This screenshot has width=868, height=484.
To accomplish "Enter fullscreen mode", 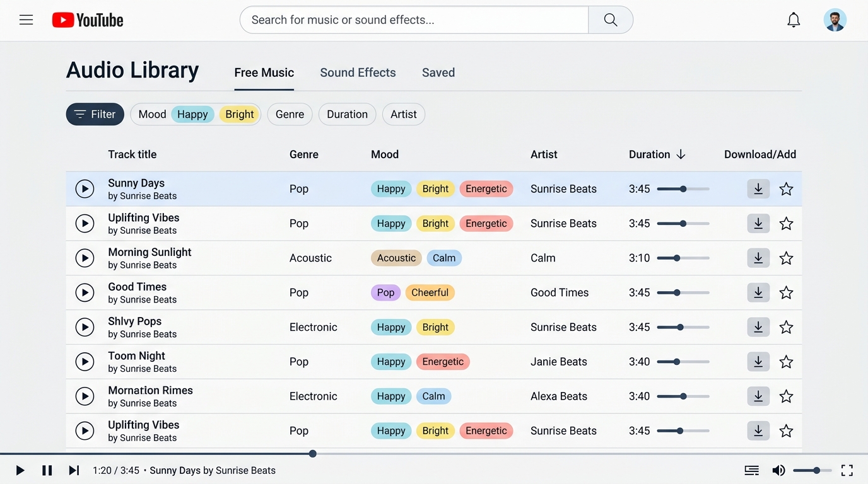I will (x=847, y=470).
